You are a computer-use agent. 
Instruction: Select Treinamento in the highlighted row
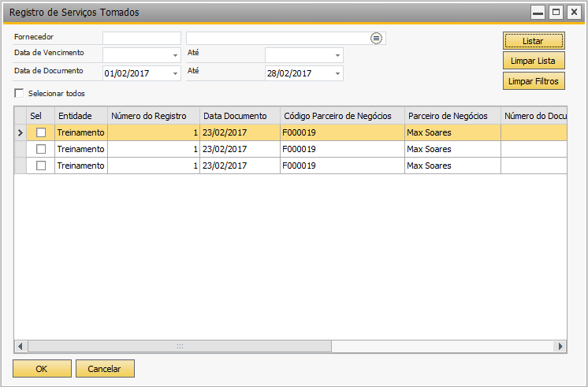[80, 132]
